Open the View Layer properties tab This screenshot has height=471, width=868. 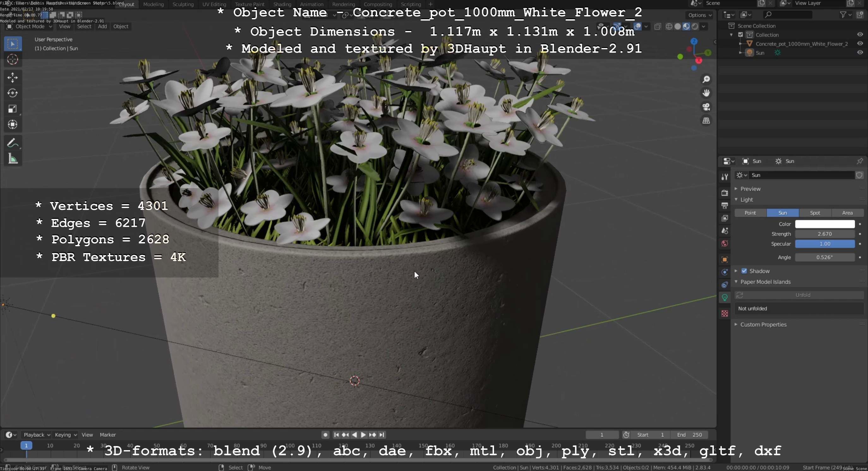coord(725,218)
